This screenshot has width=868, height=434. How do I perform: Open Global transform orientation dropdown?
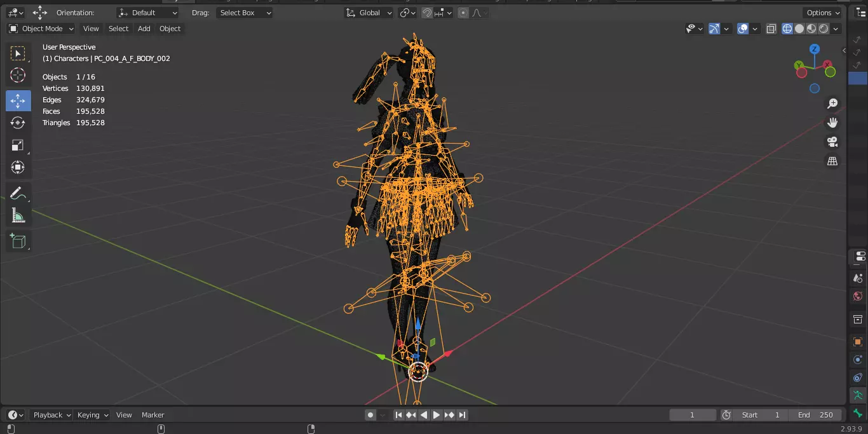click(369, 13)
